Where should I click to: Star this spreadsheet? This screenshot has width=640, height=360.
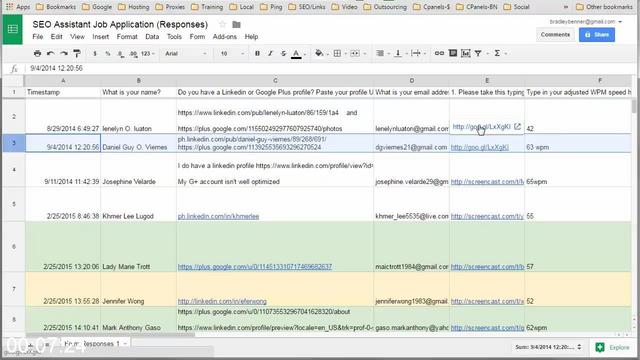pyautogui.click(x=222, y=24)
